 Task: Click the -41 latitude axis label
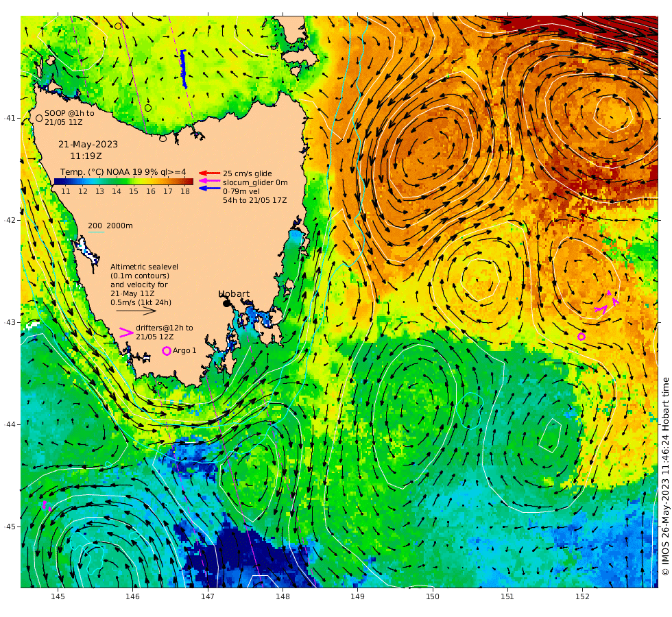pos(10,118)
